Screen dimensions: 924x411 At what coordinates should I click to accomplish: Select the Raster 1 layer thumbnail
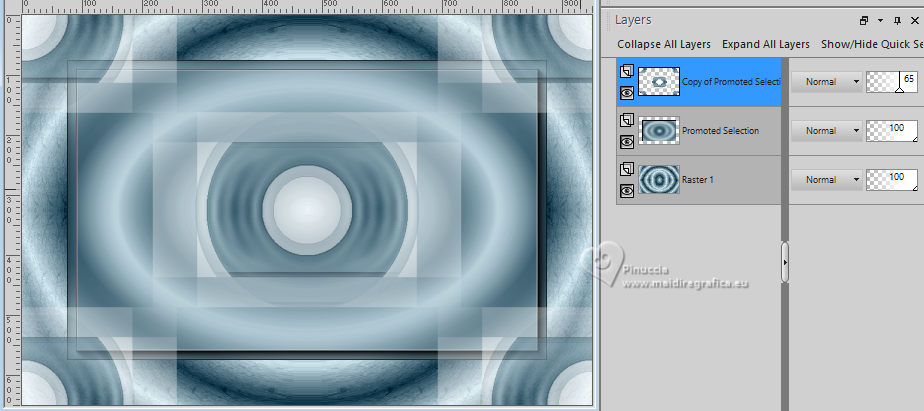click(659, 180)
